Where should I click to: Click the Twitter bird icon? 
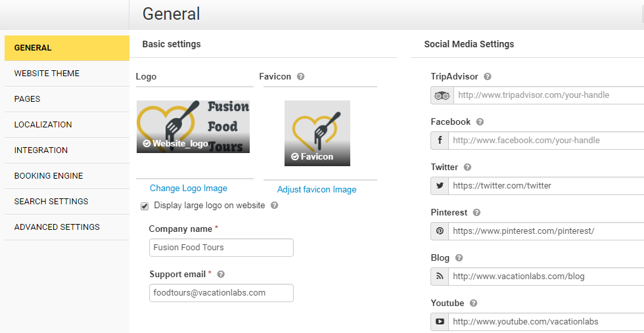(x=440, y=186)
